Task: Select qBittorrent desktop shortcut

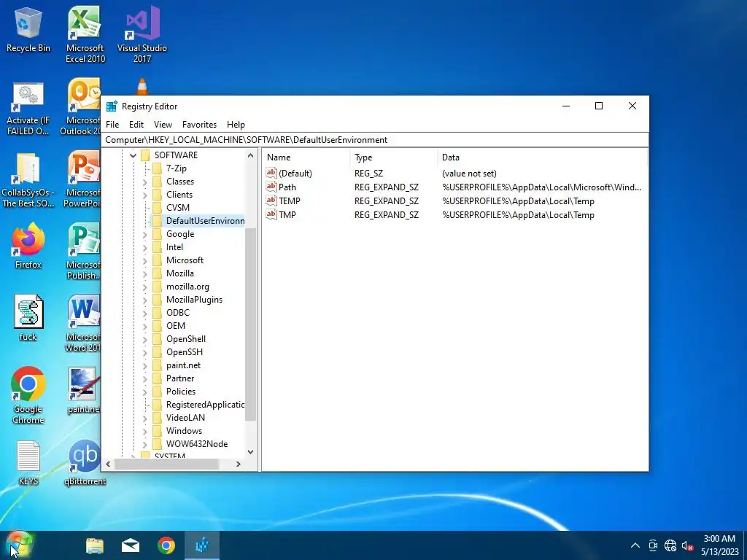Action: 85,463
